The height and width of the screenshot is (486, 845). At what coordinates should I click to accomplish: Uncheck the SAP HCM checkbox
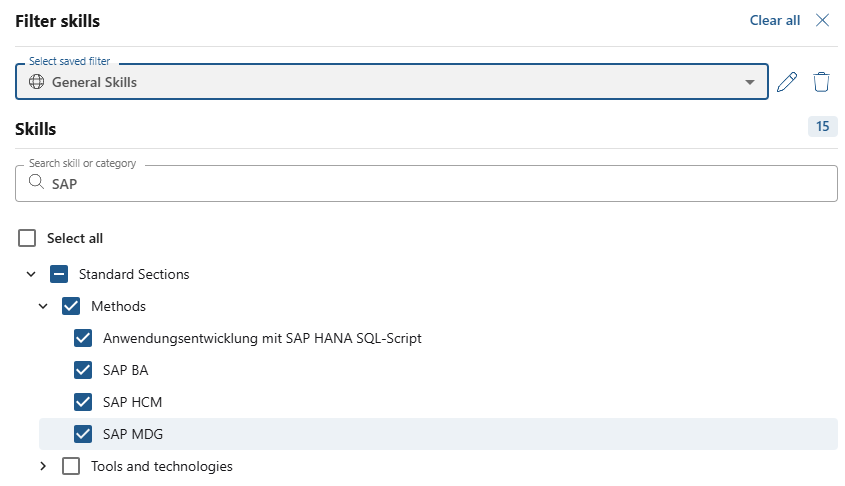(x=83, y=402)
